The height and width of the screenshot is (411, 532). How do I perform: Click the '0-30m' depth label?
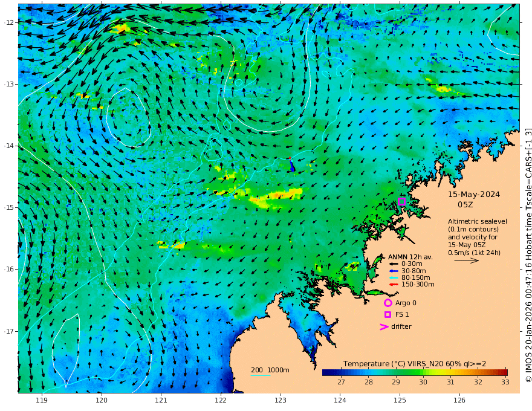tap(412, 264)
